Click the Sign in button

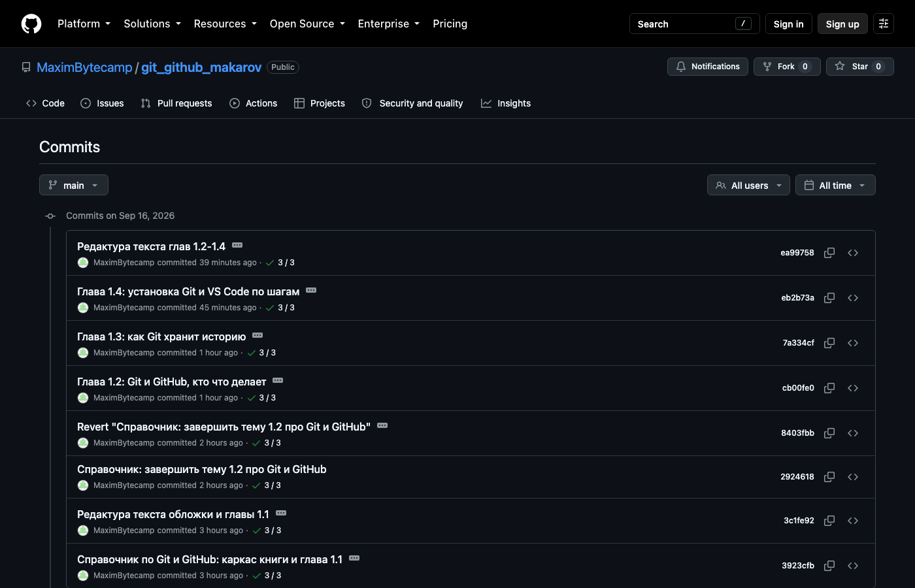click(789, 24)
